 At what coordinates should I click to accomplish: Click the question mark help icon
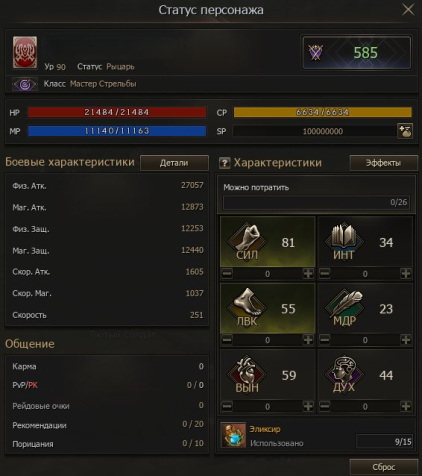point(225,163)
